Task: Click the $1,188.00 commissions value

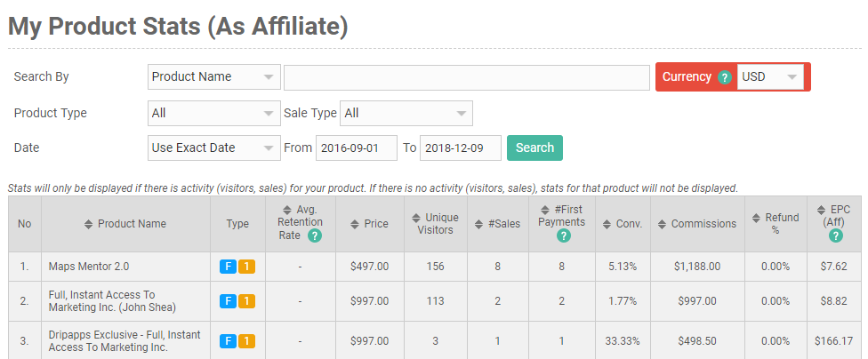Action: 697,267
